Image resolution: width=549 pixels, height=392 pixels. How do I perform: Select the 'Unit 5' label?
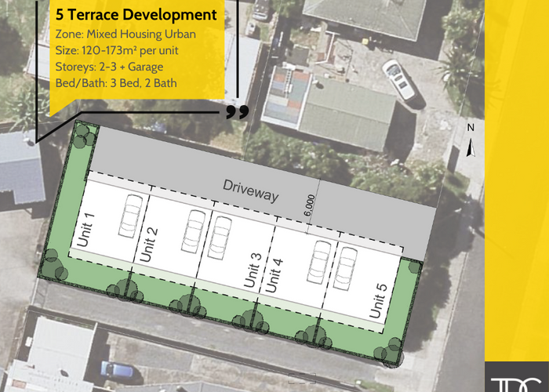(x=379, y=301)
